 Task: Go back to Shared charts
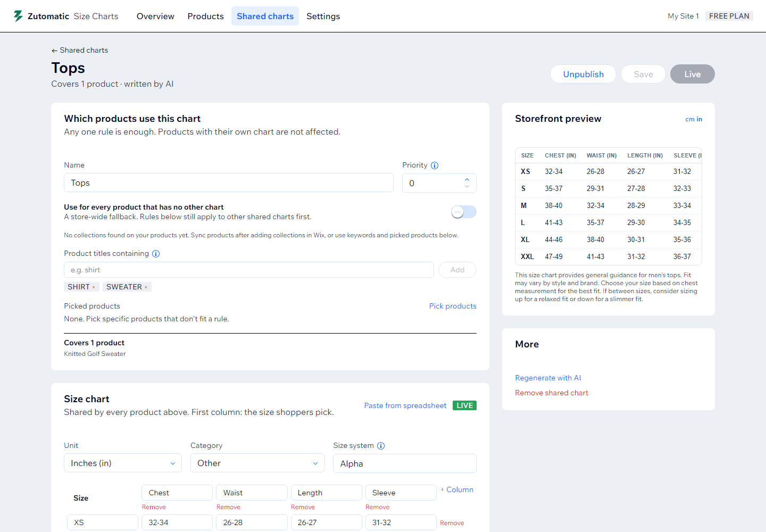click(80, 50)
